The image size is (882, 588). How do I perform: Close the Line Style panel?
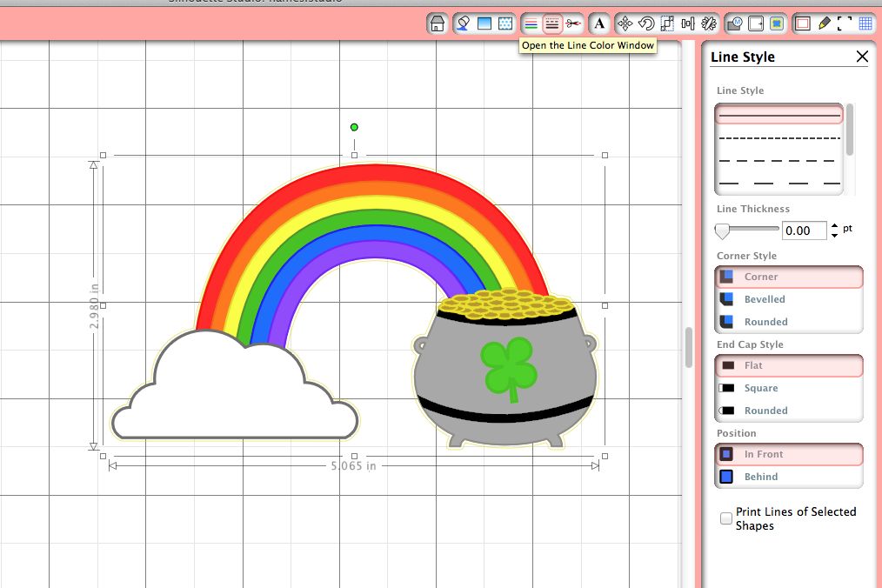pos(862,57)
